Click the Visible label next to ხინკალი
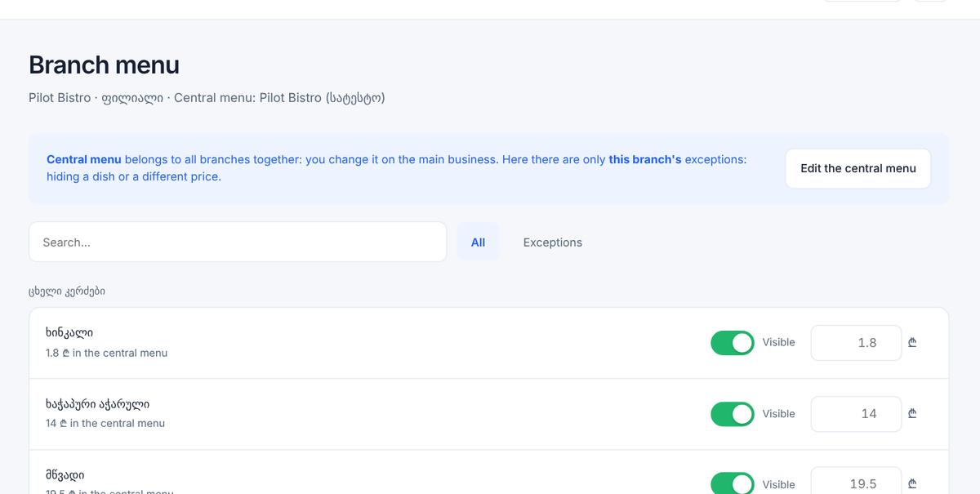 pyautogui.click(x=778, y=342)
